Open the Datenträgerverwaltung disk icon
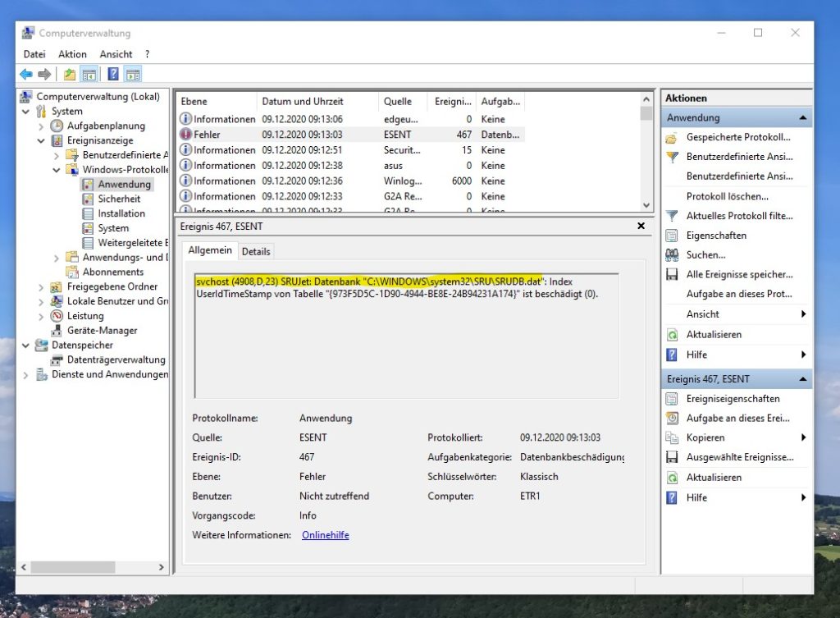The height and width of the screenshot is (618, 840). [x=57, y=359]
